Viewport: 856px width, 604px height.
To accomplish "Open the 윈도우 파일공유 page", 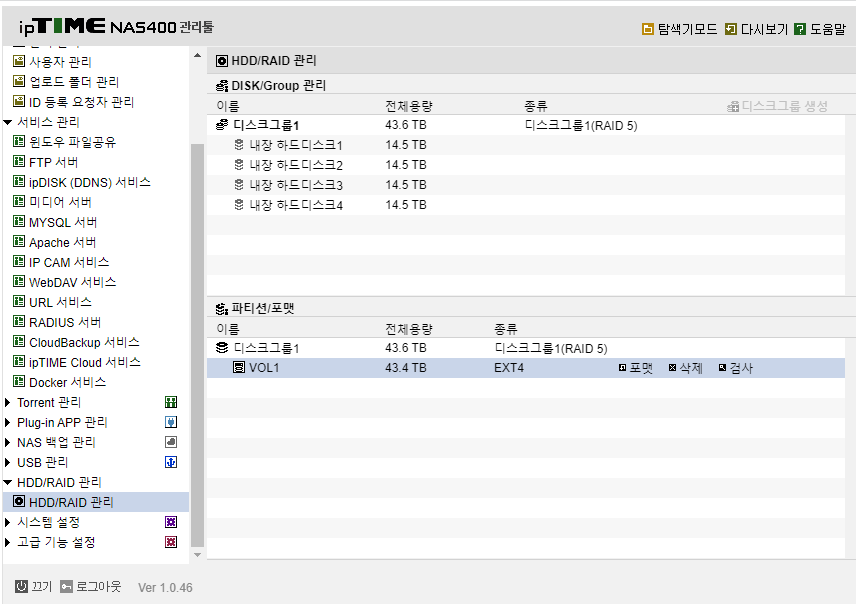I will coord(72,142).
